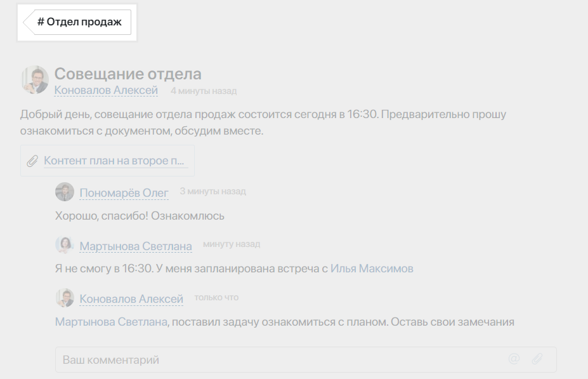Screen dimensions: 588x379
Task: Click the '# Отдел продаж' channel tag
Action: (77, 22)
